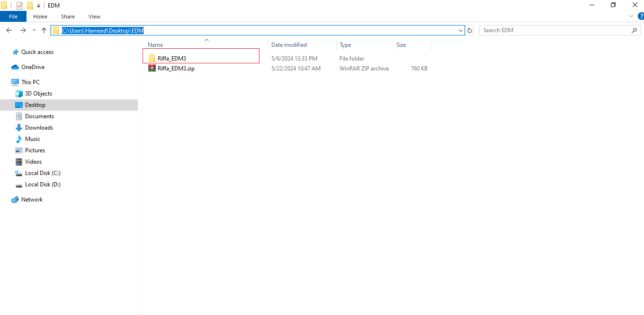Image resolution: width=644 pixels, height=315 pixels.
Task: Open Documents in the sidebar
Action: click(x=39, y=116)
